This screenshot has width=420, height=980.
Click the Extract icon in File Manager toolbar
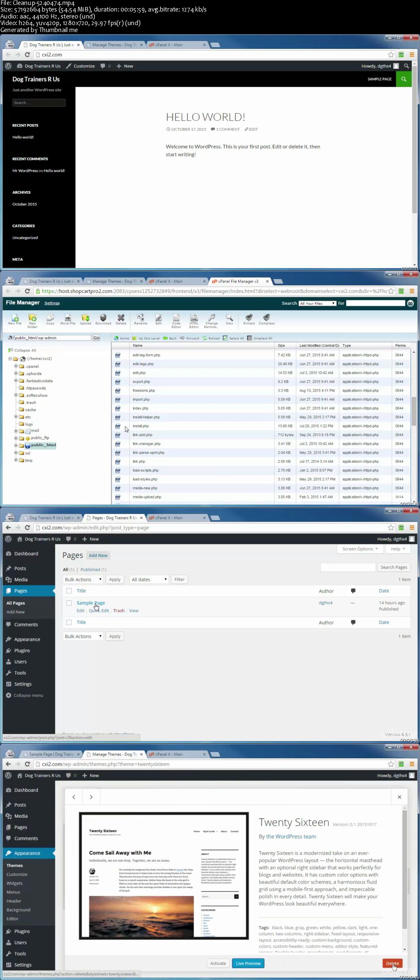(x=249, y=319)
